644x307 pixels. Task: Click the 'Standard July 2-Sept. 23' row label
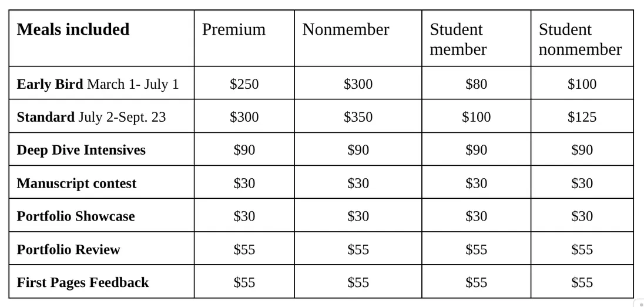91,117
